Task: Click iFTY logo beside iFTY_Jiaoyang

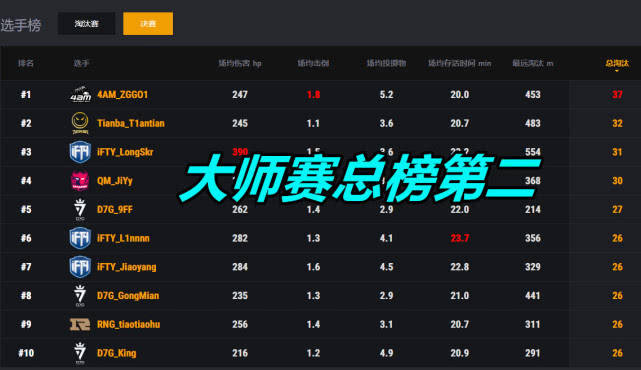Action: [x=80, y=267]
